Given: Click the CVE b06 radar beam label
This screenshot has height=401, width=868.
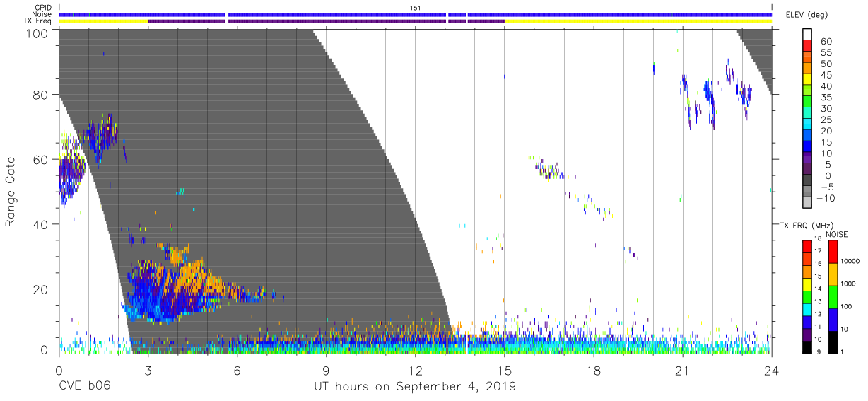Looking at the screenshot, I should point(84,387).
